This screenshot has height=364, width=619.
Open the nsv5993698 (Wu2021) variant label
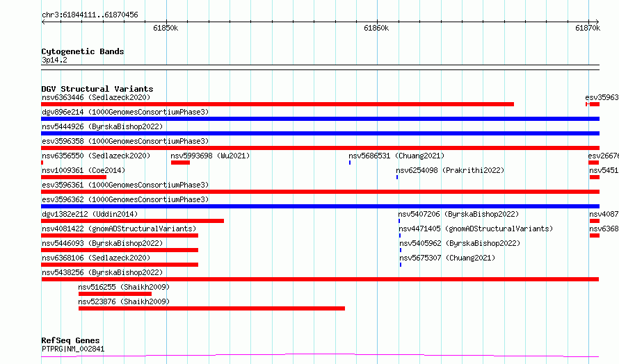point(211,156)
